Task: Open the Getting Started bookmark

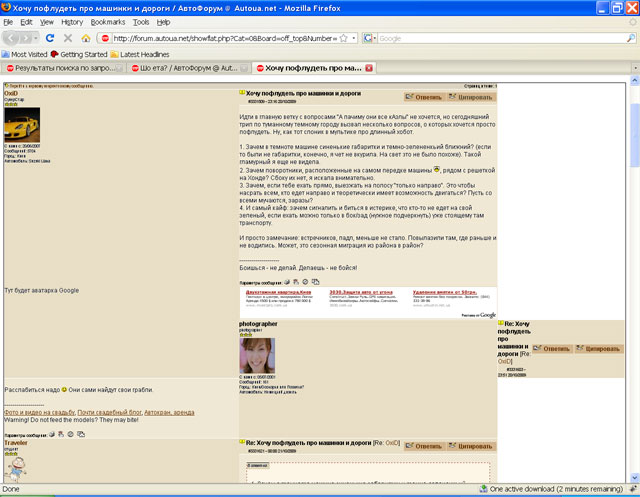Action: tap(79, 54)
